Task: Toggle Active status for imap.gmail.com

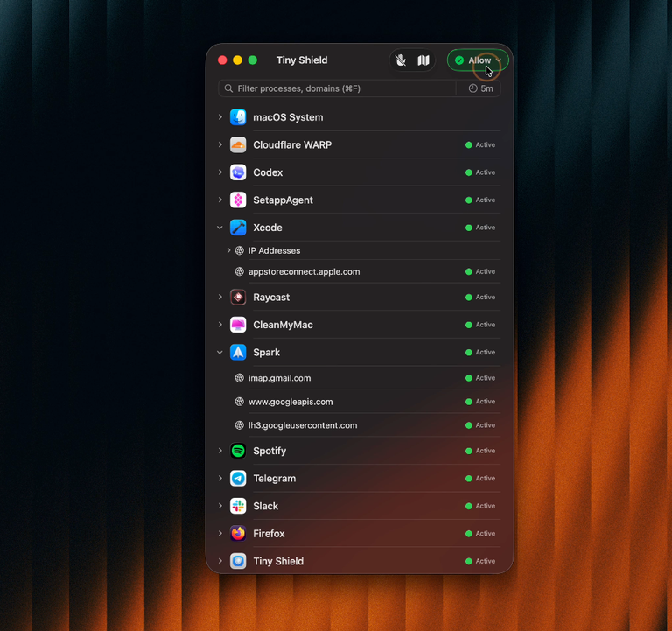Action: [480, 378]
